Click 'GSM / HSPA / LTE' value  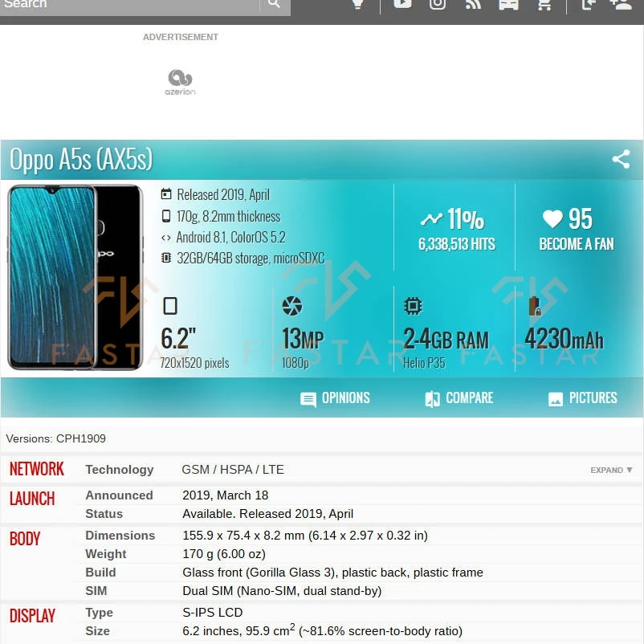tap(233, 470)
